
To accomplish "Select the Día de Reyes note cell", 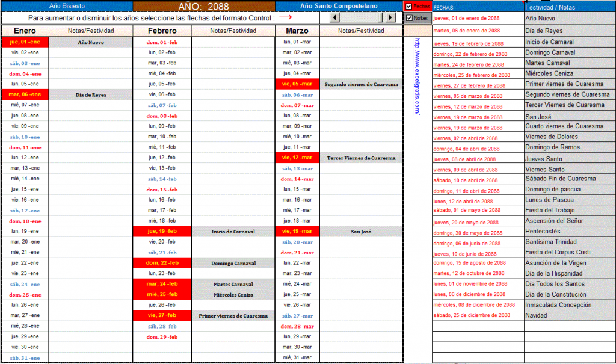I will pos(91,94).
